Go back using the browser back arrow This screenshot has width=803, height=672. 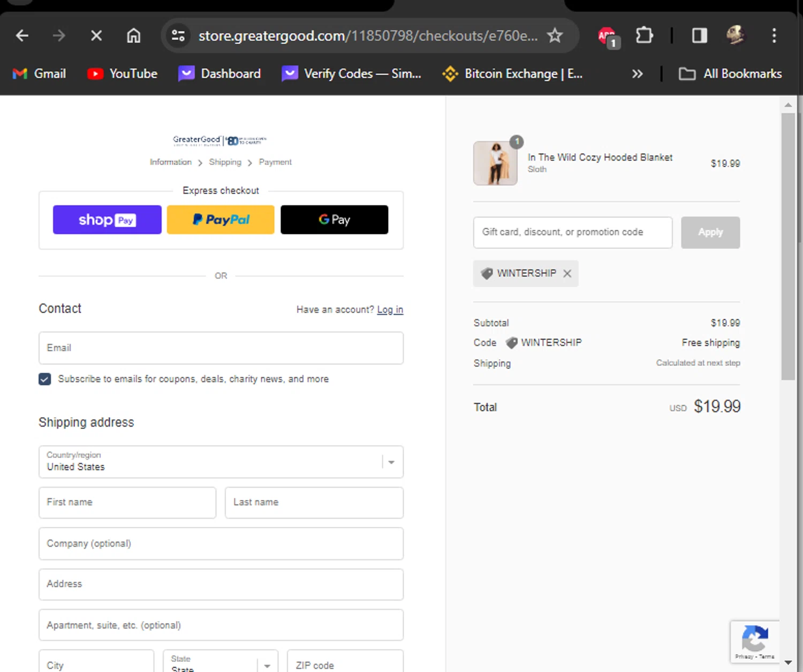click(x=22, y=36)
